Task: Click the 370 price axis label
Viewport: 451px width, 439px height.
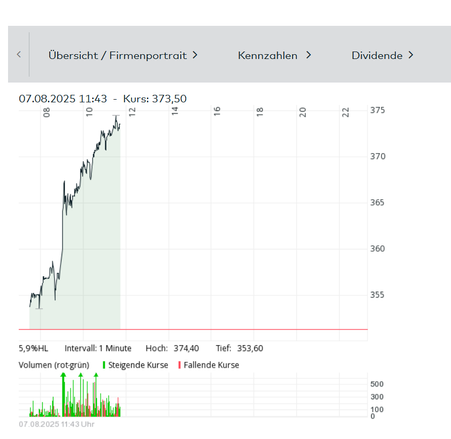Action: 377,156
